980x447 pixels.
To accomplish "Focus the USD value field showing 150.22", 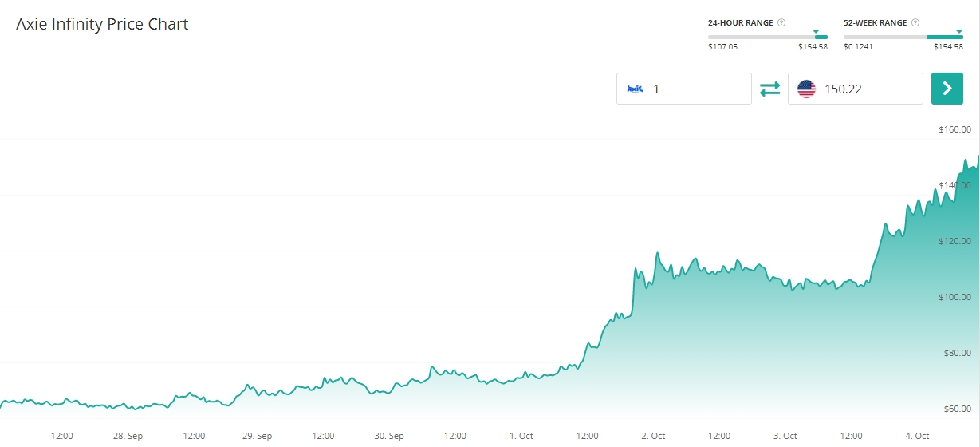I will pos(869,89).
